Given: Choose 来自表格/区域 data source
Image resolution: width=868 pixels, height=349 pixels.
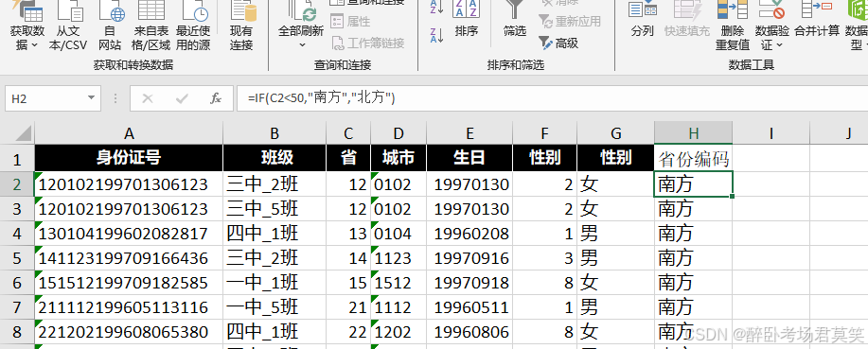Looking at the screenshot, I should tap(151, 26).
